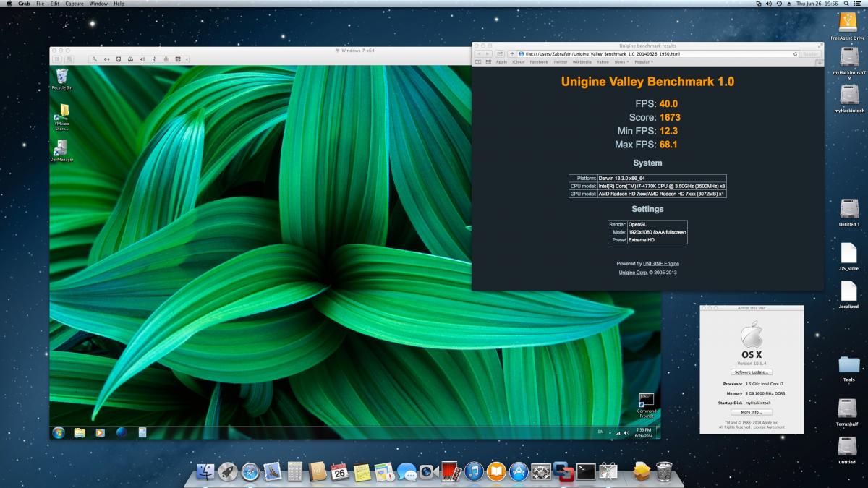The width and height of the screenshot is (868, 488).
Task: Launch App Store from the Dock
Action: 518,472
